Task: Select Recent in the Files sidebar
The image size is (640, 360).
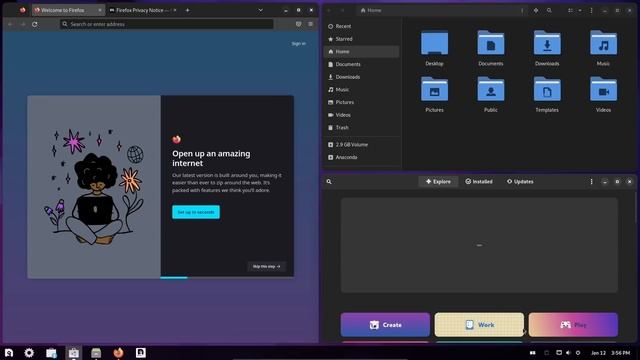Action: (x=362, y=26)
